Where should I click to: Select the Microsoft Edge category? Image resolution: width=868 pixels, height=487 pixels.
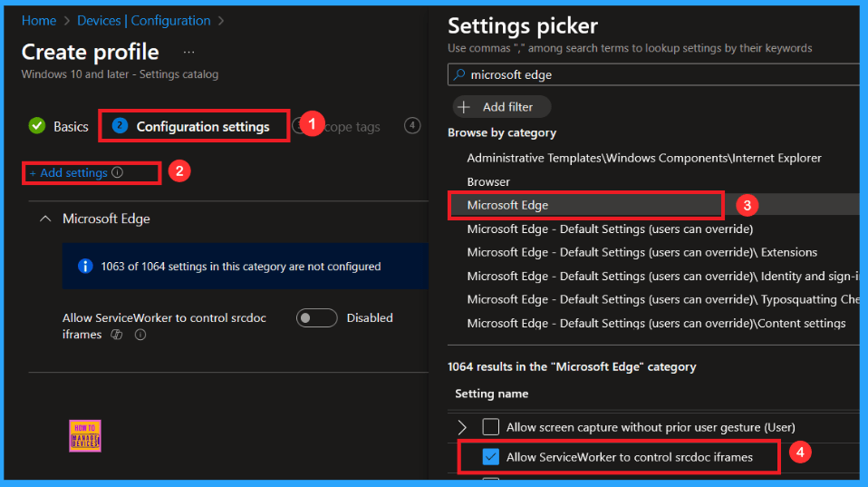[507, 206]
